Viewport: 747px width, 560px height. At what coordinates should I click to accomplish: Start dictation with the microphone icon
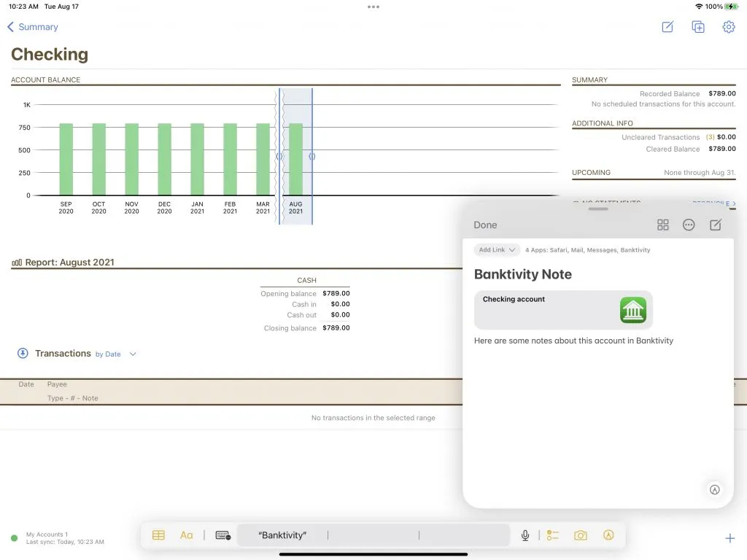525,535
